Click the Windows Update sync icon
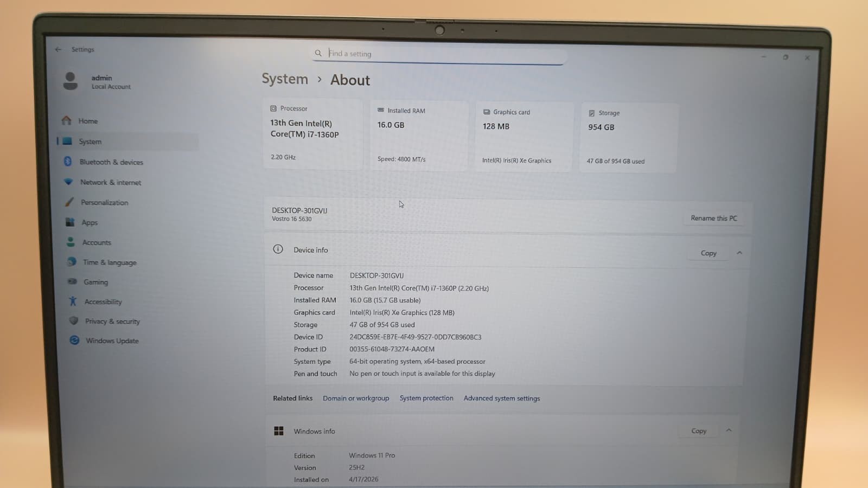This screenshot has height=488, width=868. tap(74, 340)
